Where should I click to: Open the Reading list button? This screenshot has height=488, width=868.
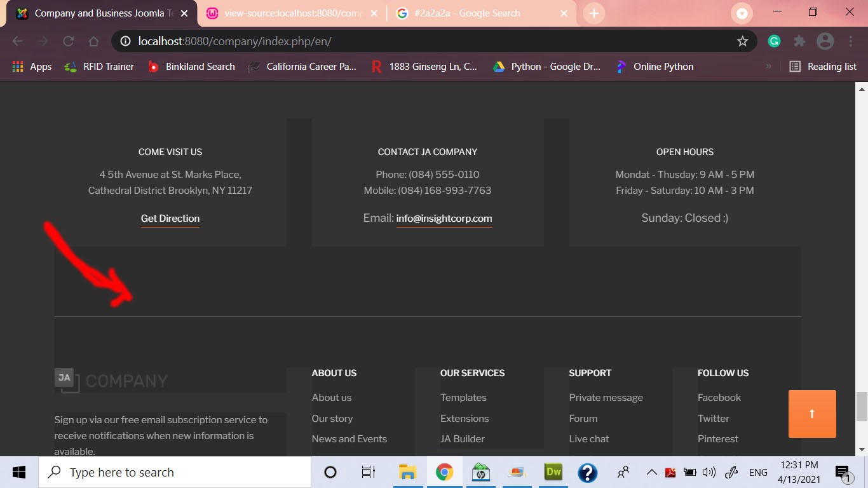point(822,67)
